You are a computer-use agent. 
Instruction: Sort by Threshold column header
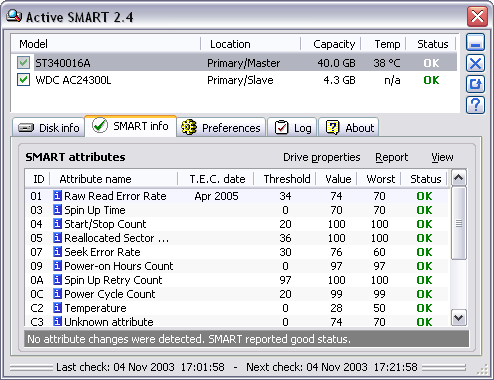[285, 179]
